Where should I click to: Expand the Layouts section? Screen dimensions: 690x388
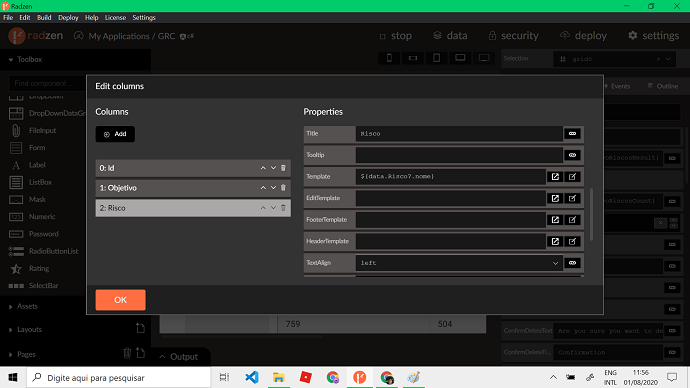pyautogui.click(x=11, y=330)
